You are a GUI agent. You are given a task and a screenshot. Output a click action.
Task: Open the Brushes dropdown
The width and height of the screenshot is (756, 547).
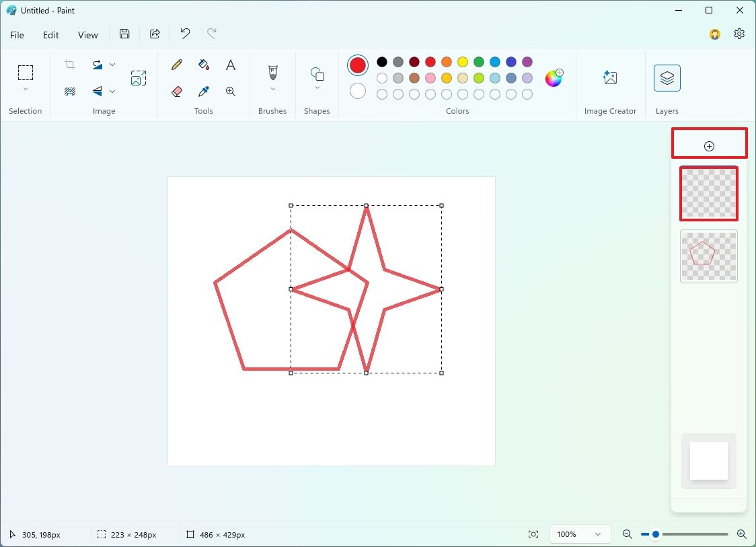pos(272,88)
